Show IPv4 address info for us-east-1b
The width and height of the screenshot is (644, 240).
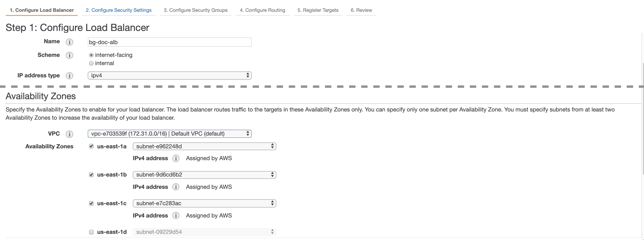point(176,187)
